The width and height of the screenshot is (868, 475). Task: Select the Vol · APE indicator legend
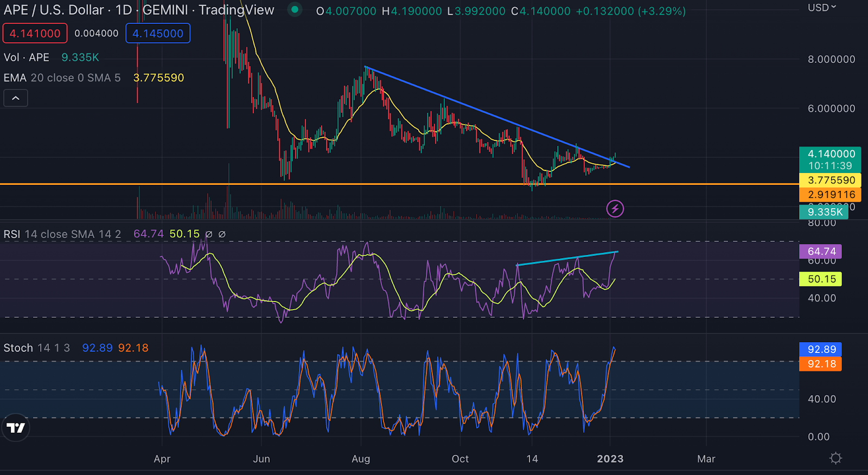27,57
